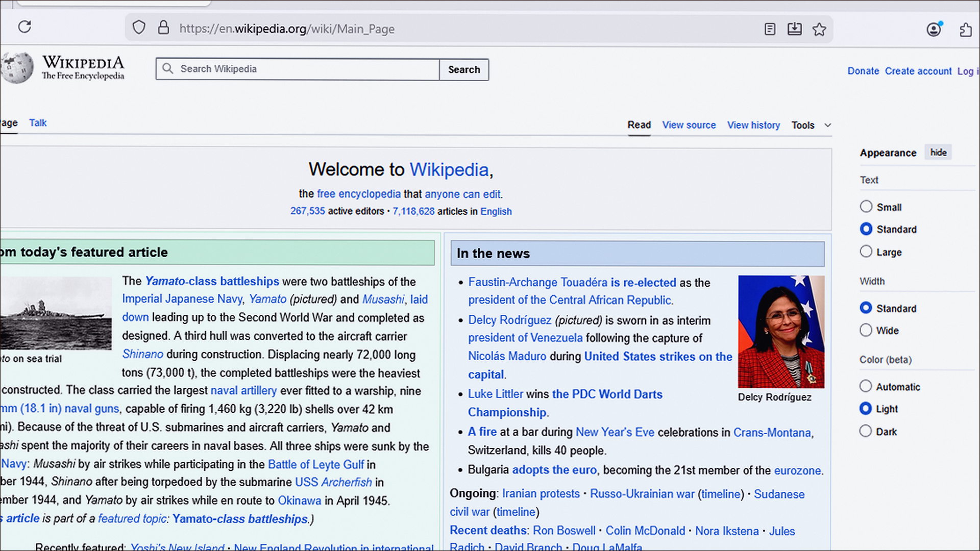View site security via the padlock icon
980x551 pixels.
(x=163, y=28)
